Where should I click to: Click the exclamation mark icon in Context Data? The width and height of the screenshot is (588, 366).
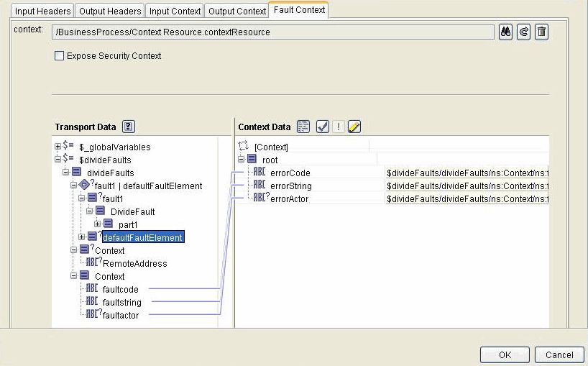[x=339, y=127]
